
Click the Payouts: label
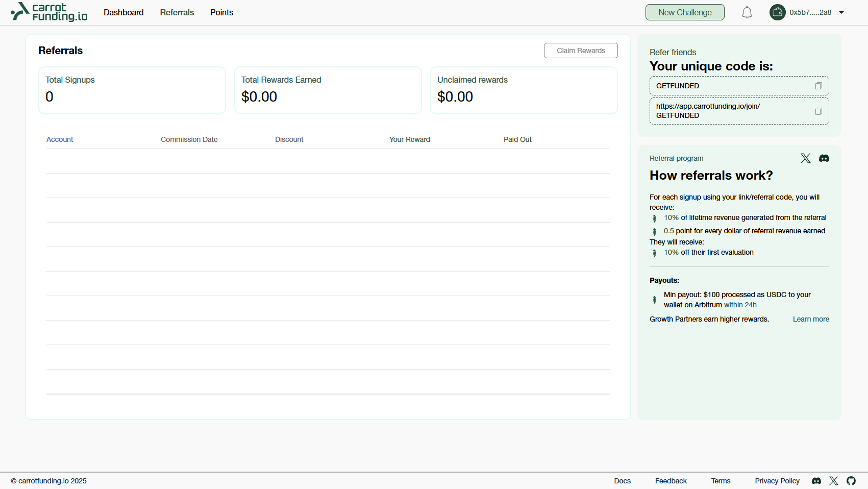tap(664, 280)
